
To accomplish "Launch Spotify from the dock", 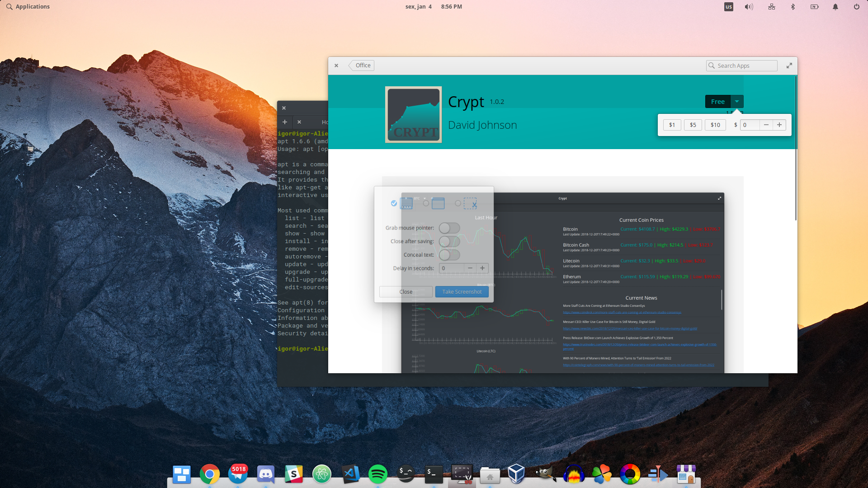I will pyautogui.click(x=377, y=474).
